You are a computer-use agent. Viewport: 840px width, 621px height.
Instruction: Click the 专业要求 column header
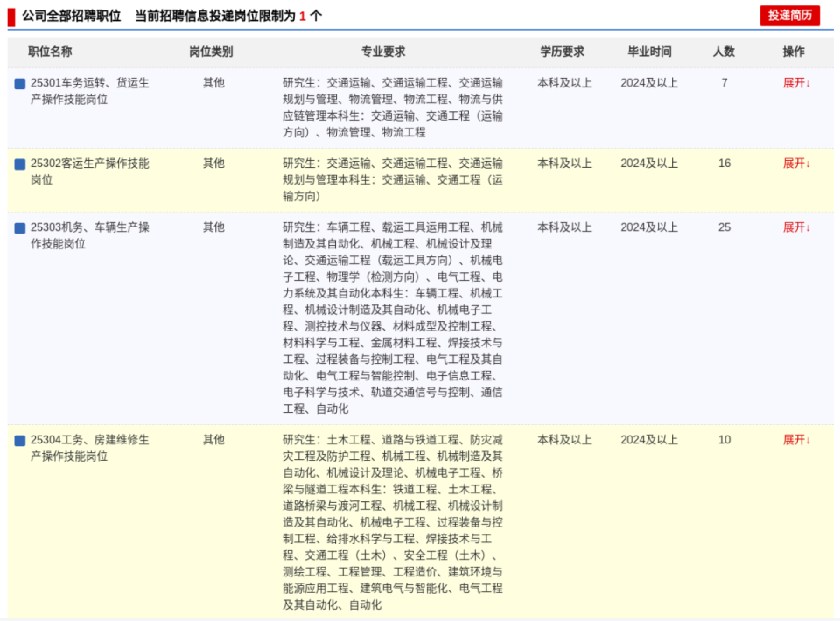[x=383, y=52]
